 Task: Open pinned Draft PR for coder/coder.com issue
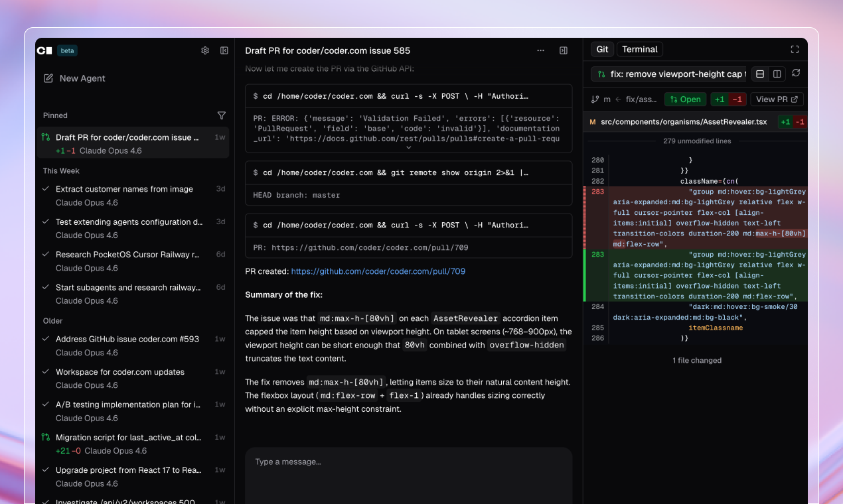[133, 143]
